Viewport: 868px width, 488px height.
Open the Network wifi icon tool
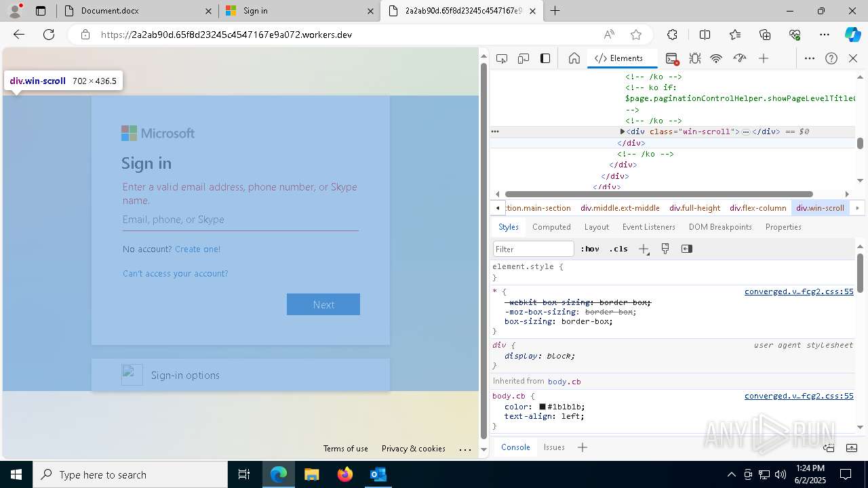coord(716,58)
